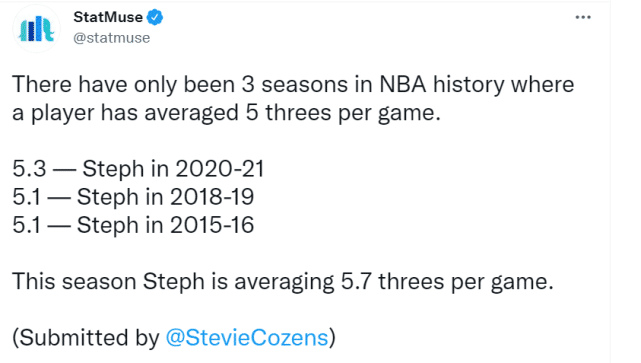Open the StatMuse profile avatar logo

coord(36,29)
